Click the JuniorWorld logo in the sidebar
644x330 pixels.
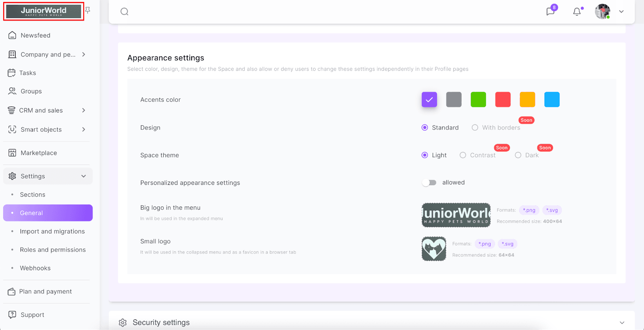point(43,11)
